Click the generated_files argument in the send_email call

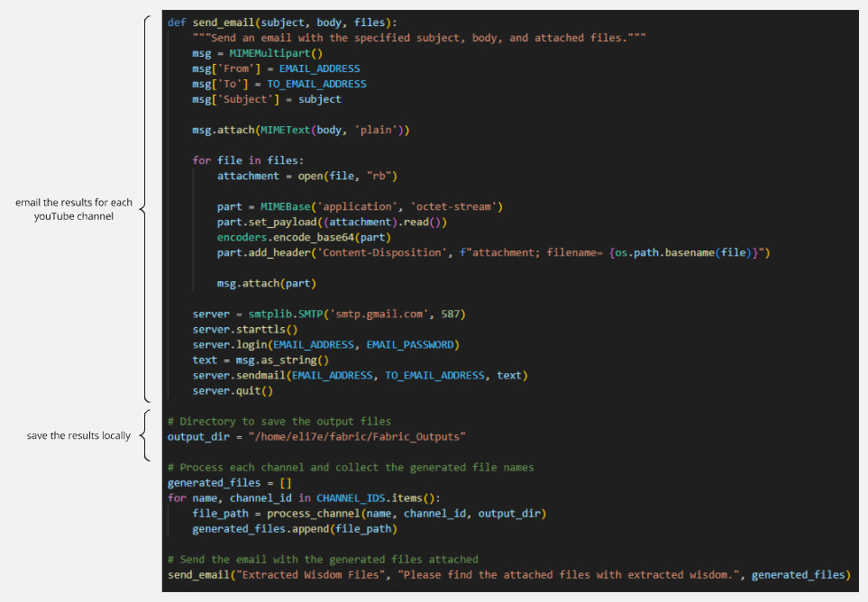pyautogui.click(x=799, y=575)
